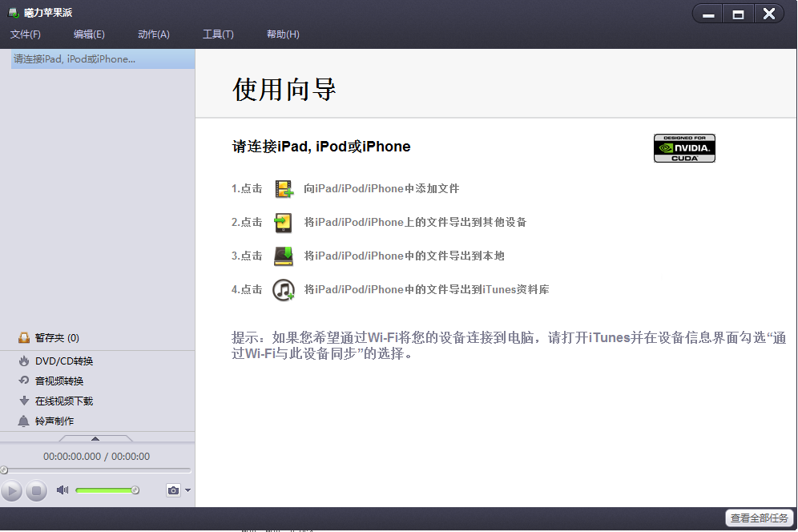
Task: Click the export files to local disk icon
Action: pos(284,256)
